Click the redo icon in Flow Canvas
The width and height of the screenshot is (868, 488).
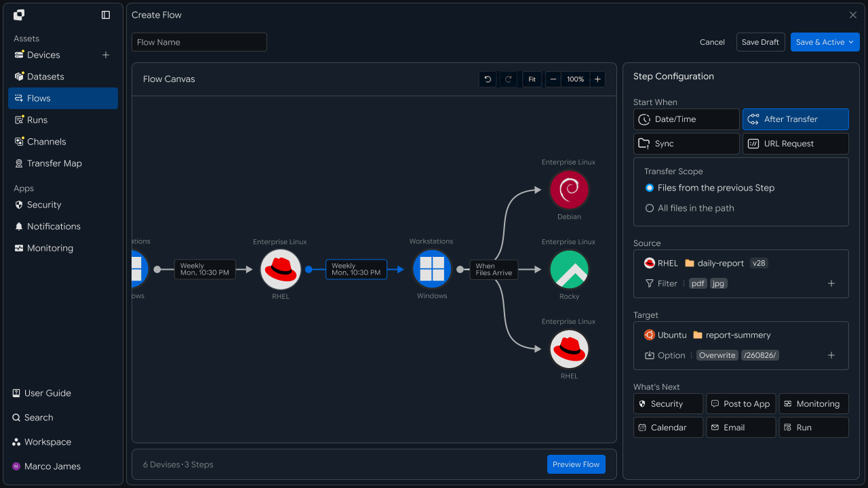tap(508, 79)
